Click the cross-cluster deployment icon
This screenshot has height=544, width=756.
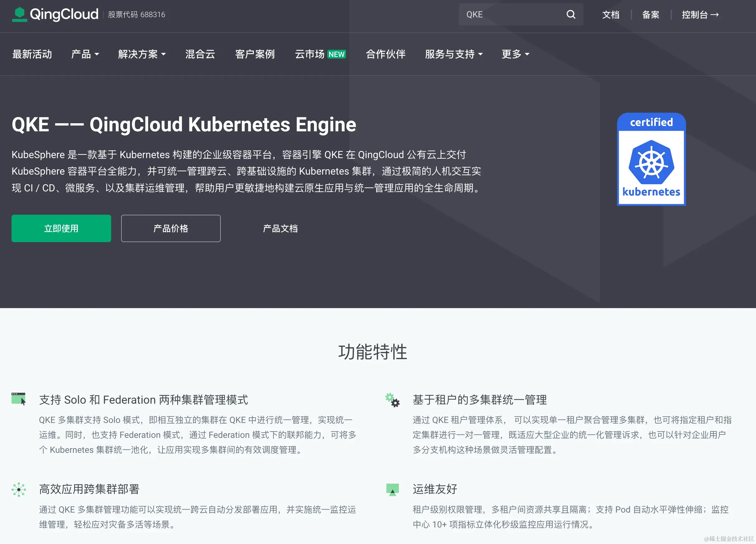(19, 489)
